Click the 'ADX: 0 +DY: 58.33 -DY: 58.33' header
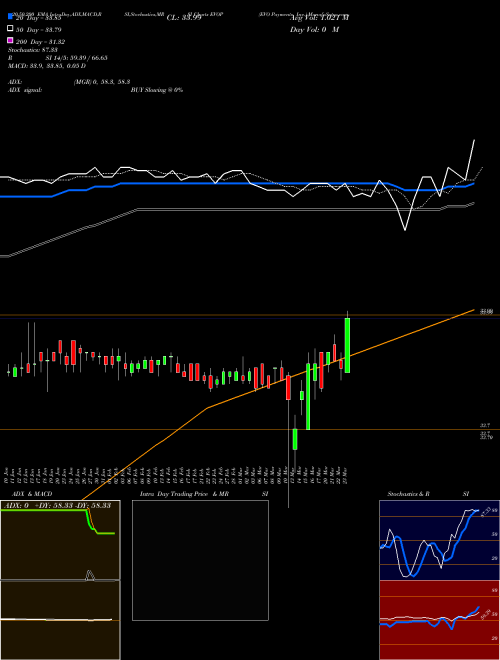Image resolution: width=500 pixels, height=660 pixels. pos(57,505)
